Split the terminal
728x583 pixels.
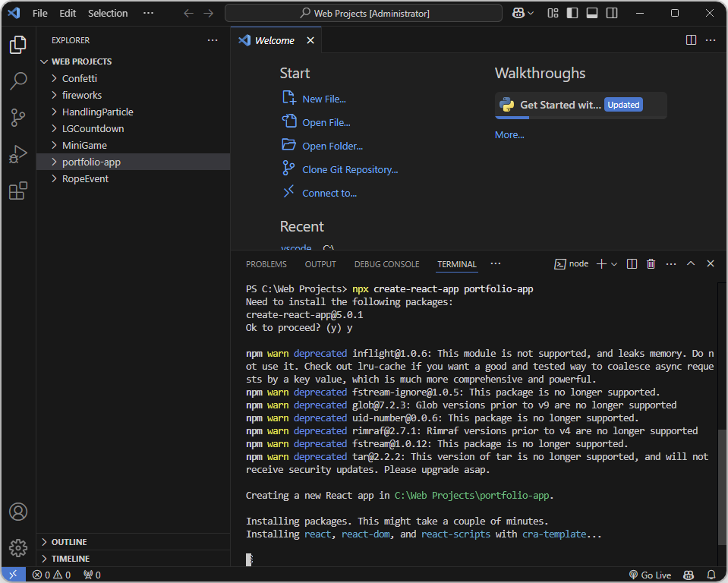coord(632,264)
